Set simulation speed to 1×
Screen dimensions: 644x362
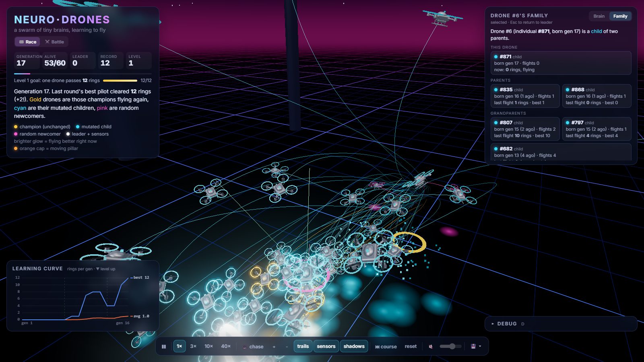[180, 346]
